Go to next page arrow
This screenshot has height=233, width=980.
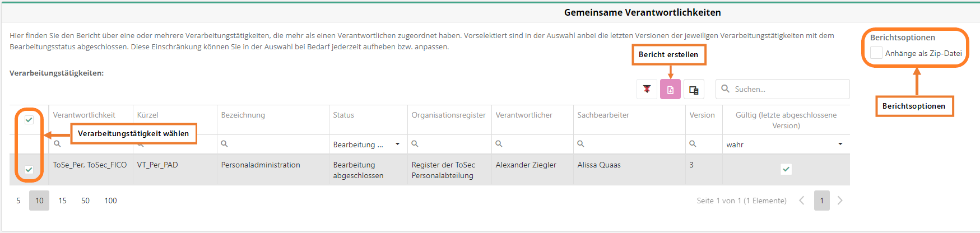pos(840,201)
